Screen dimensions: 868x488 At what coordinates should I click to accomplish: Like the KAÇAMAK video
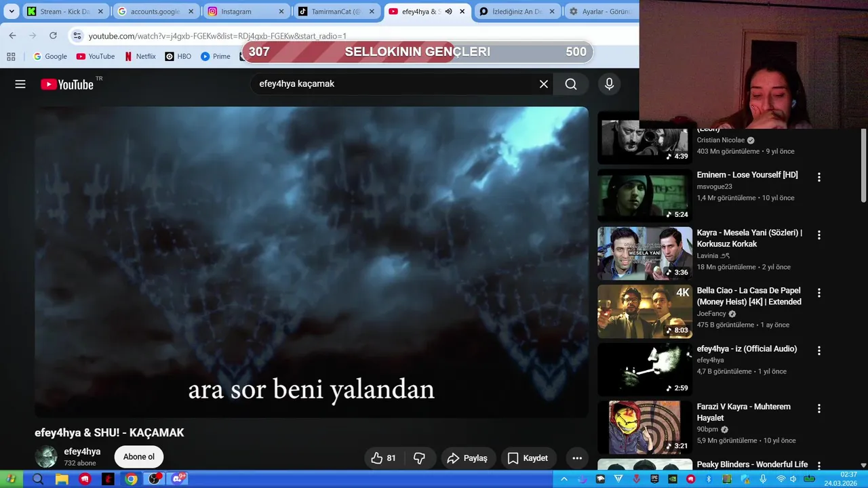[x=384, y=458]
